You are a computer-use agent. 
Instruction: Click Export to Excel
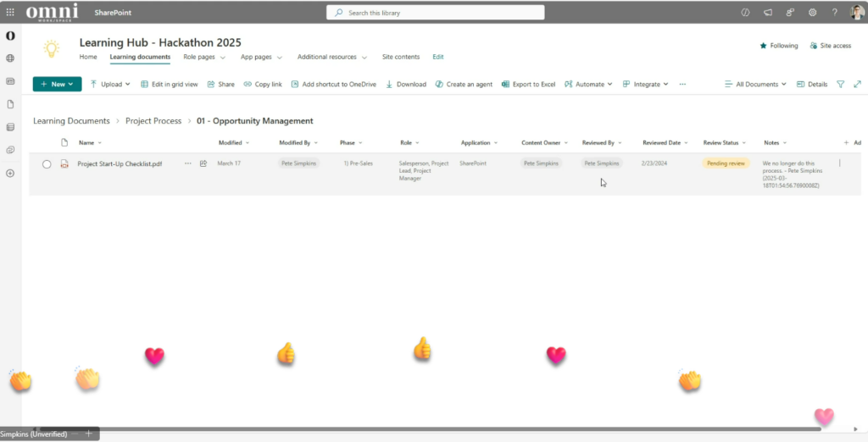[528, 84]
